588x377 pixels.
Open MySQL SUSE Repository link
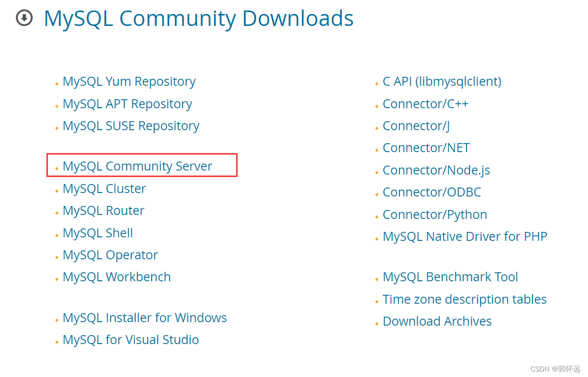pos(131,126)
